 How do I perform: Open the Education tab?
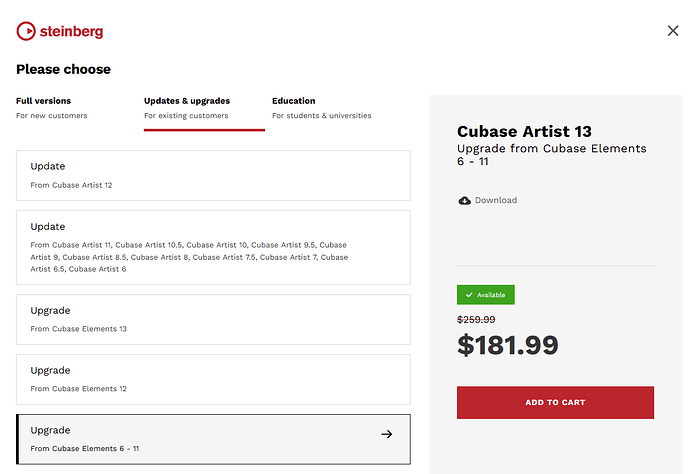point(321,108)
